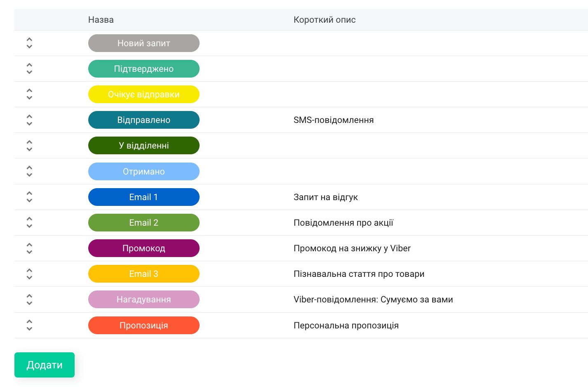Viewport: 588px width, 387px height.
Task: Click the reorder arrows for Email 3 row
Action: coord(29,274)
